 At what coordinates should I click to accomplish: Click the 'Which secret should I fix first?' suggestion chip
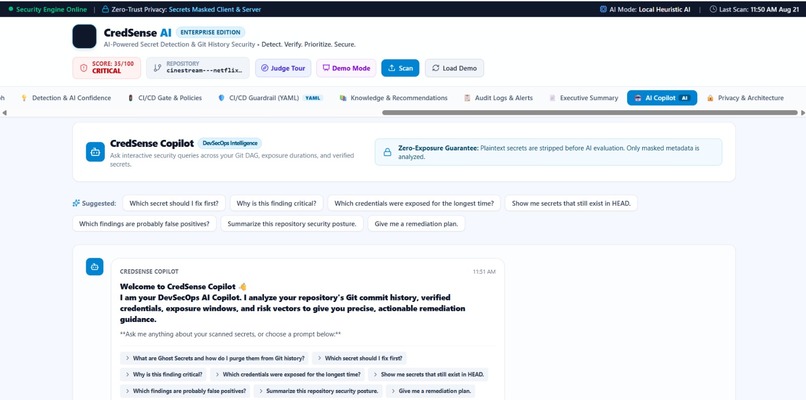pyautogui.click(x=174, y=203)
